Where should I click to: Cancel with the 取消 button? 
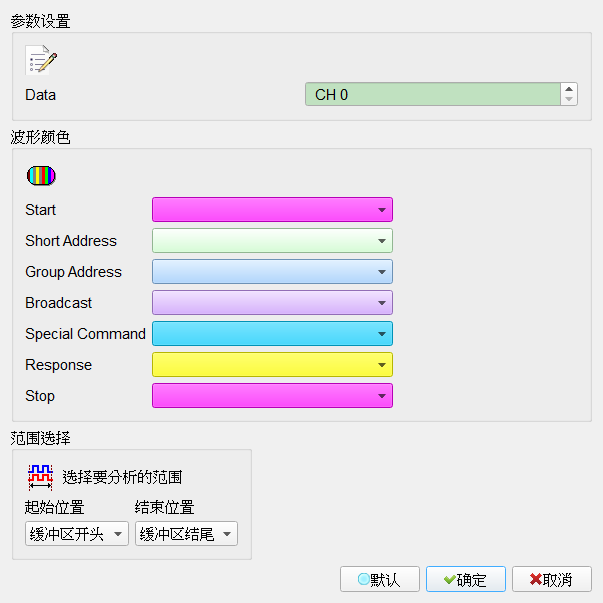coord(551,579)
